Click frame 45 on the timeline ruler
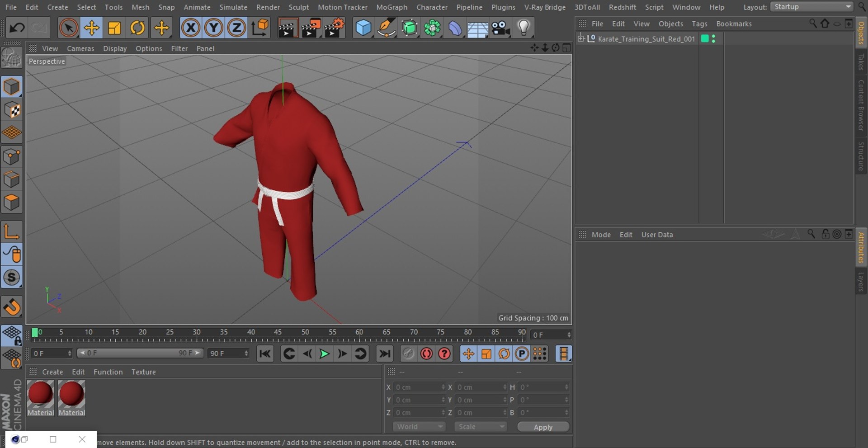This screenshot has height=448, width=868. [278, 332]
